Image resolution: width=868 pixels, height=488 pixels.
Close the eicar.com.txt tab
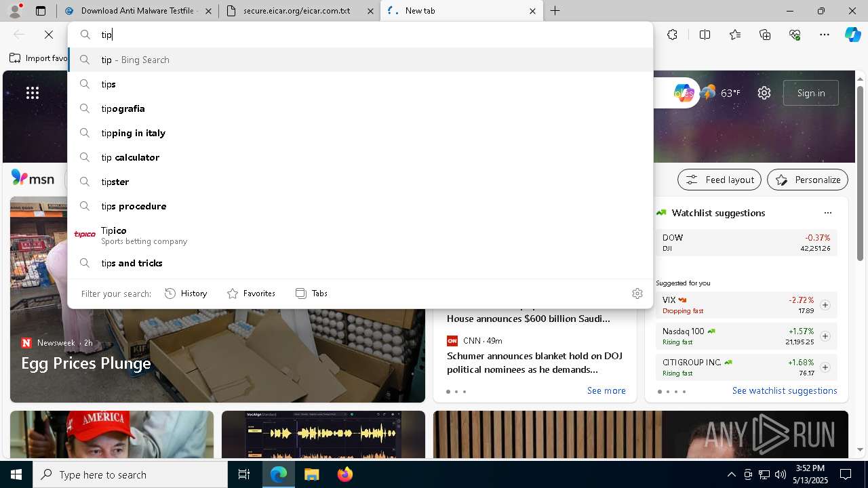point(370,11)
